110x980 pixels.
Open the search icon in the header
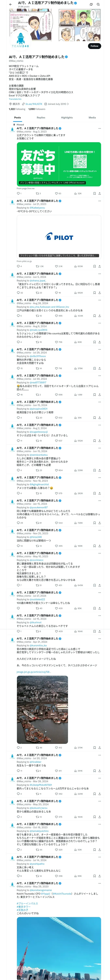tap(98, 5)
